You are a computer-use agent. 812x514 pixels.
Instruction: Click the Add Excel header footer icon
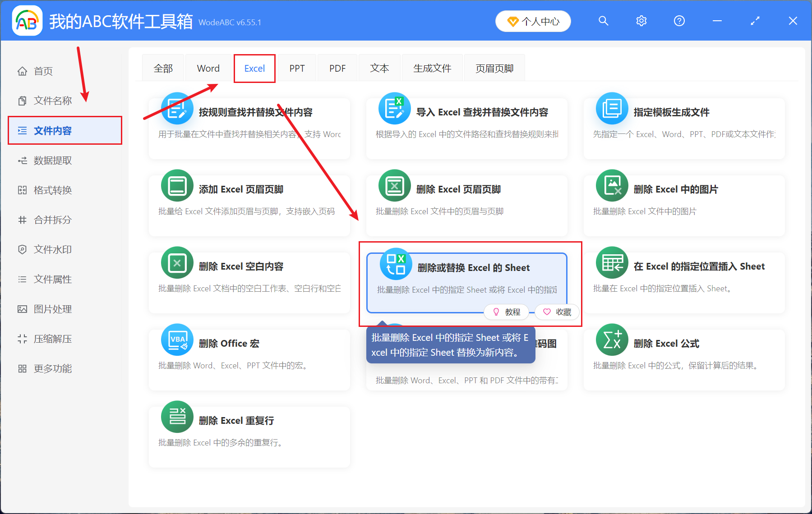point(177,185)
